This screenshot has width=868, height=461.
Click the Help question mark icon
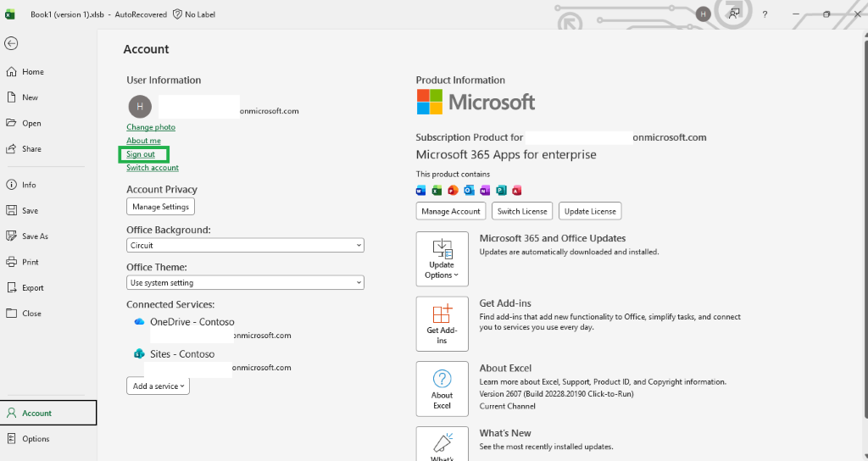click(x=765, y=14)
